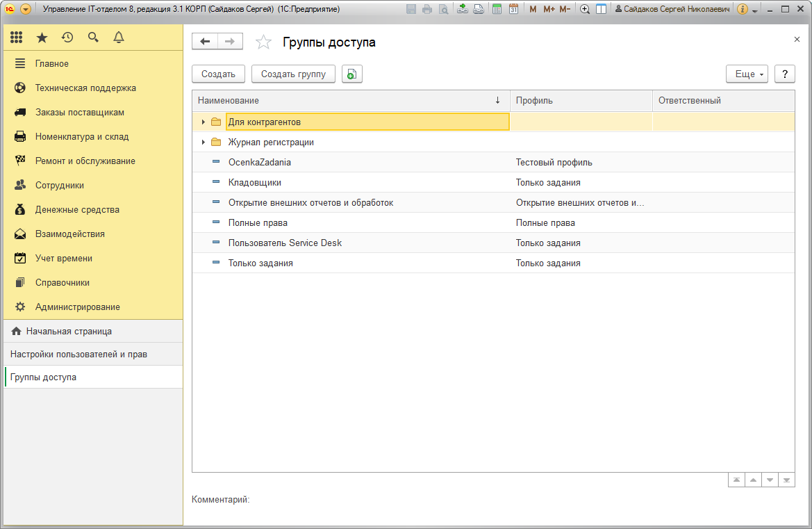Click the Тестовый профиль cell

[x=581, y=162]
